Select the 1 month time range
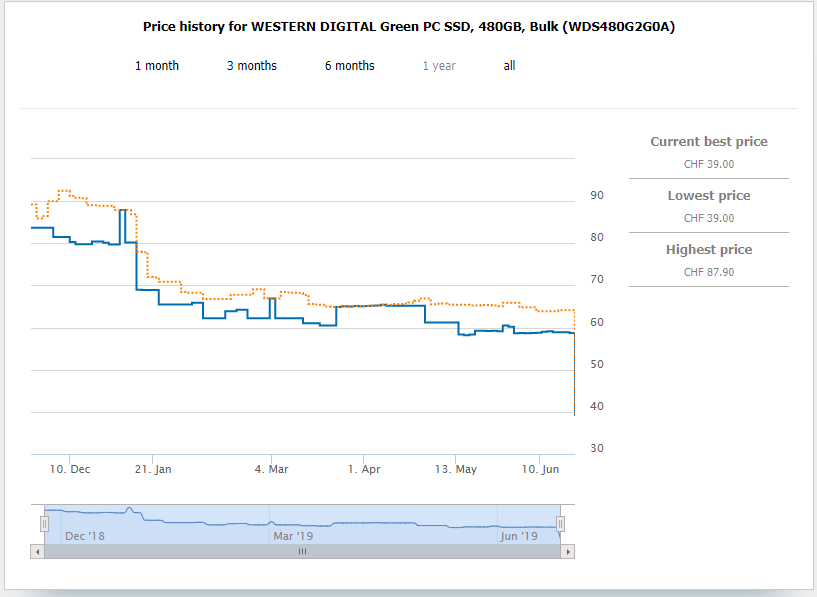Screen dimensions: 817x597 click(x=157, y=66)
